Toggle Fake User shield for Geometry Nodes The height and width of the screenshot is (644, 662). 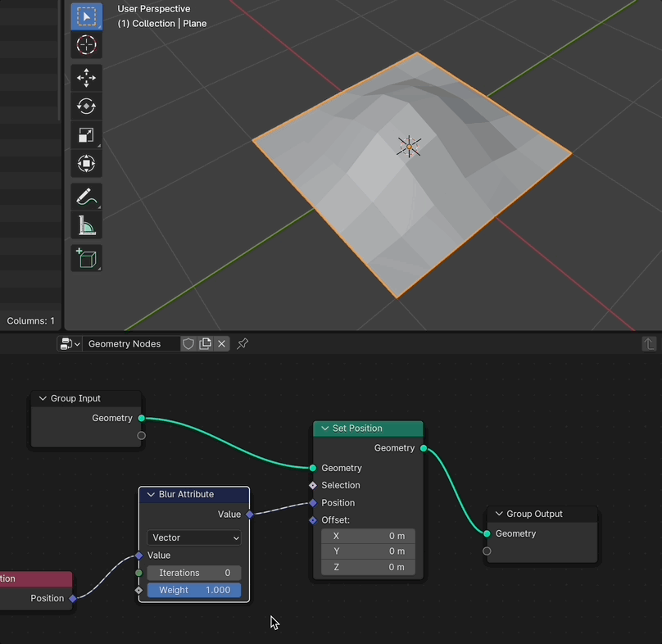(x=188, y=343)
